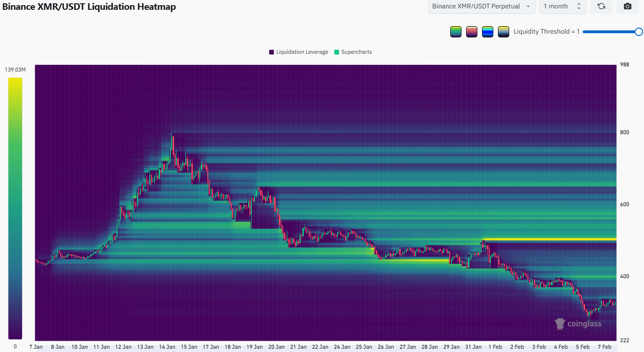Pick the yellow-to-dark color scheme swatch

click(x=504, y=32)
